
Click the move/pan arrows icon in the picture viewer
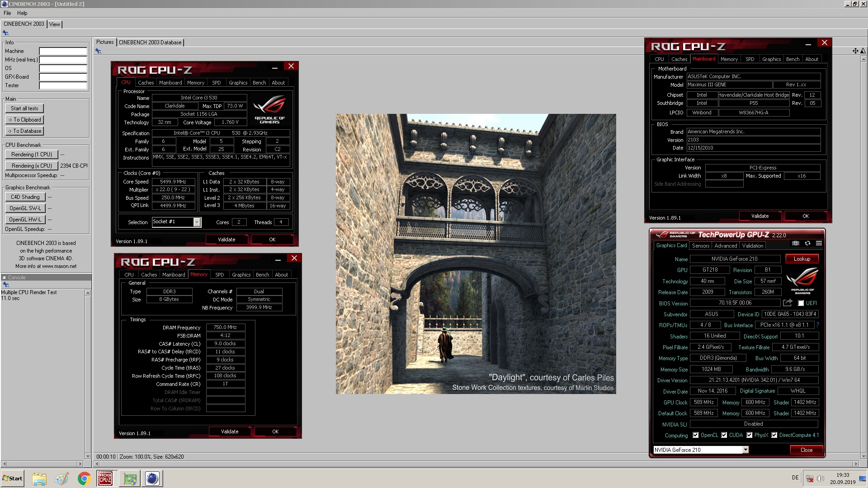(855, 51)
